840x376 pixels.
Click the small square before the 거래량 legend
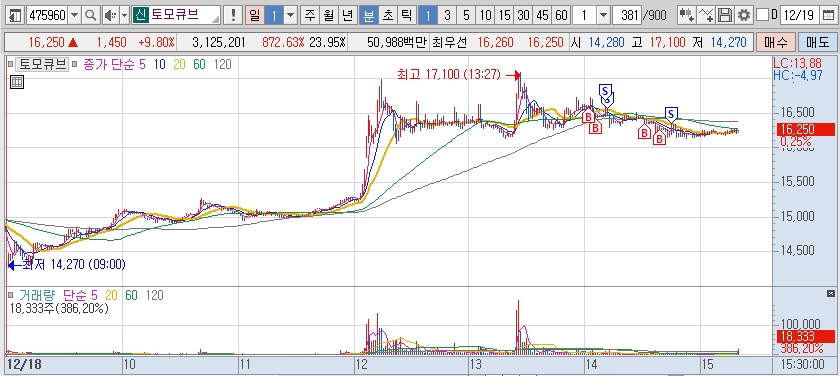10,295
